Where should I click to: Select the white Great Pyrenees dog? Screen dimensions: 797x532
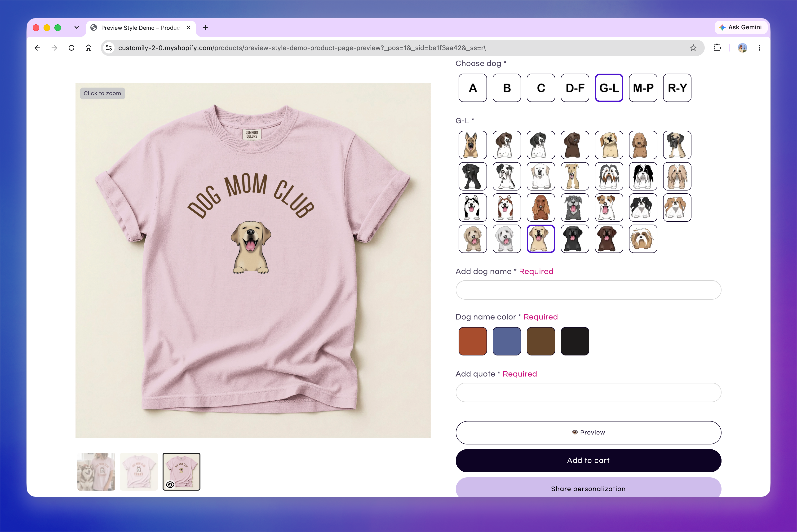pyautogui.click(x=541, y=177)
